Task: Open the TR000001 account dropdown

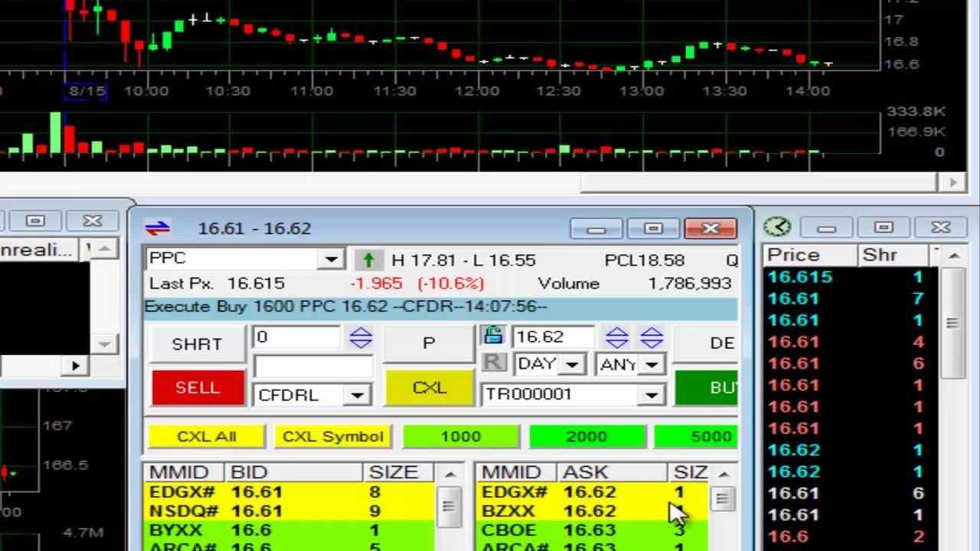Action: pos(651,395)
